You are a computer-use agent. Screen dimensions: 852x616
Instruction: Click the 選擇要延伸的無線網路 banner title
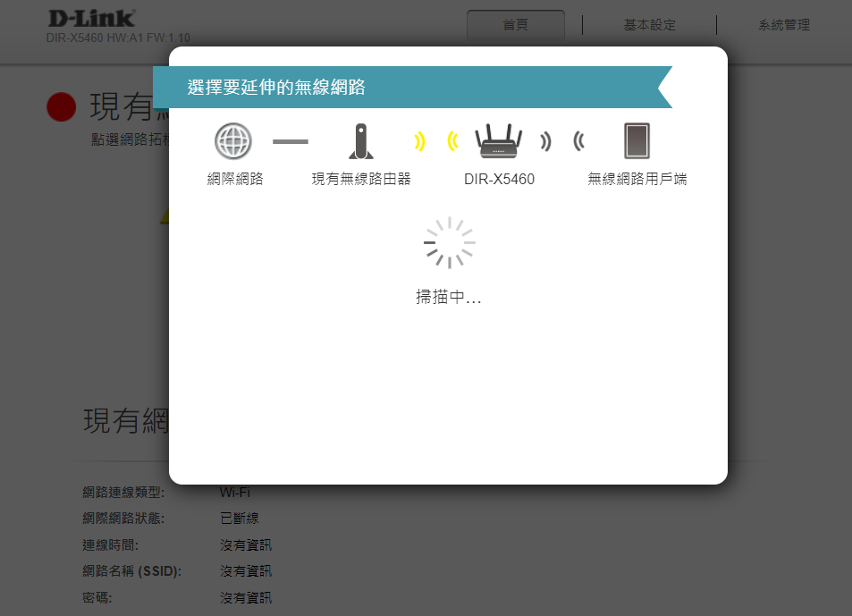[x=276, y=88]
